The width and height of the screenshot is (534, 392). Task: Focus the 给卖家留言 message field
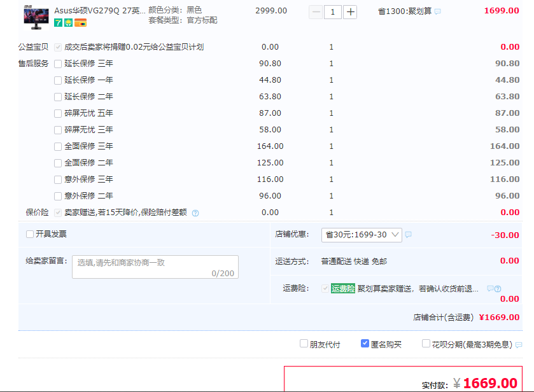pos(155,267)
